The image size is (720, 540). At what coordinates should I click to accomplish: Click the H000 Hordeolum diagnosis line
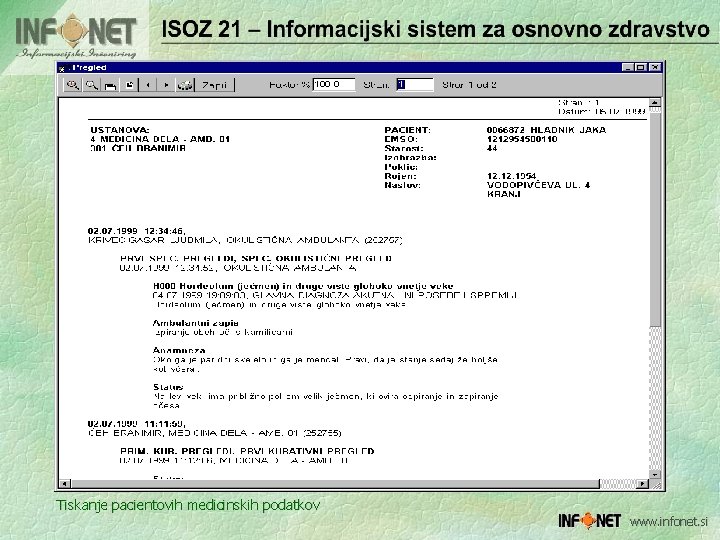click(x=303, y=286)
